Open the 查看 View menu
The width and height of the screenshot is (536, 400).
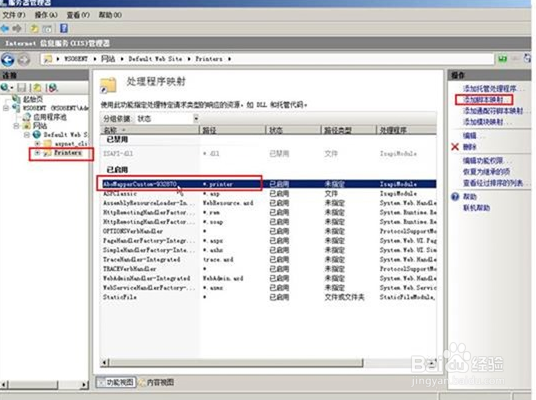click(x=78, y=15)
